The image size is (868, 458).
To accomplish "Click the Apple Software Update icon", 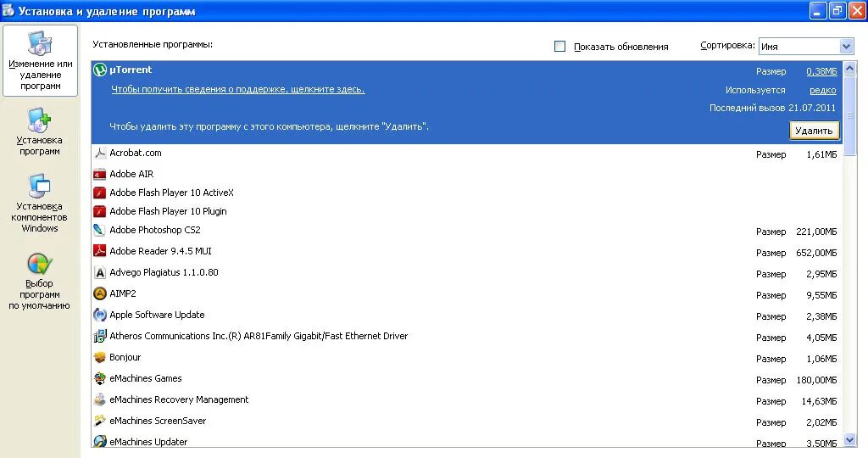I will [100, 315].
